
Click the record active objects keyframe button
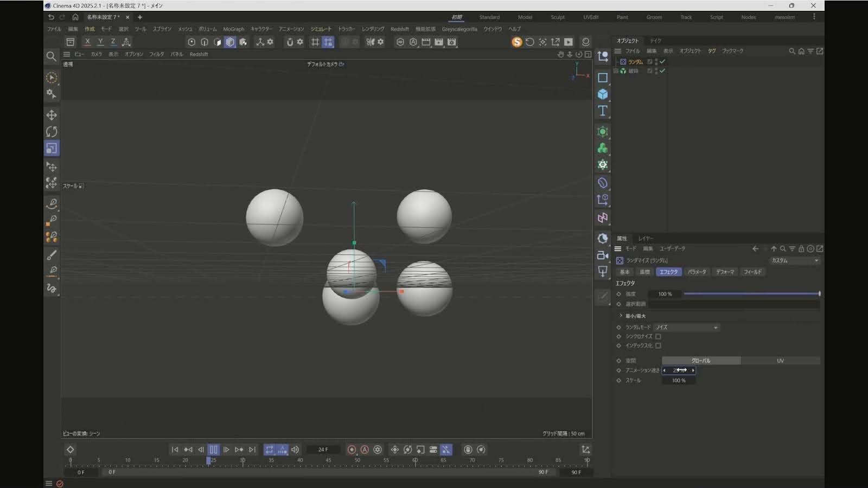tap(352, 450)
